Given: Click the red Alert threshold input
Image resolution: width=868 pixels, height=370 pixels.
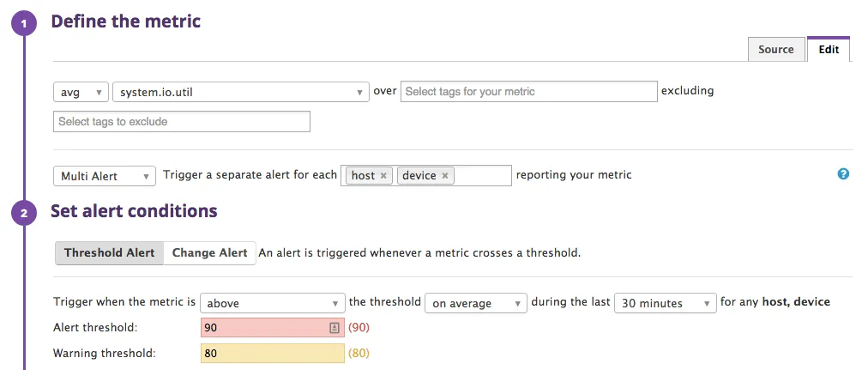Looking at the screenshot, I should [x=263, y=328].
